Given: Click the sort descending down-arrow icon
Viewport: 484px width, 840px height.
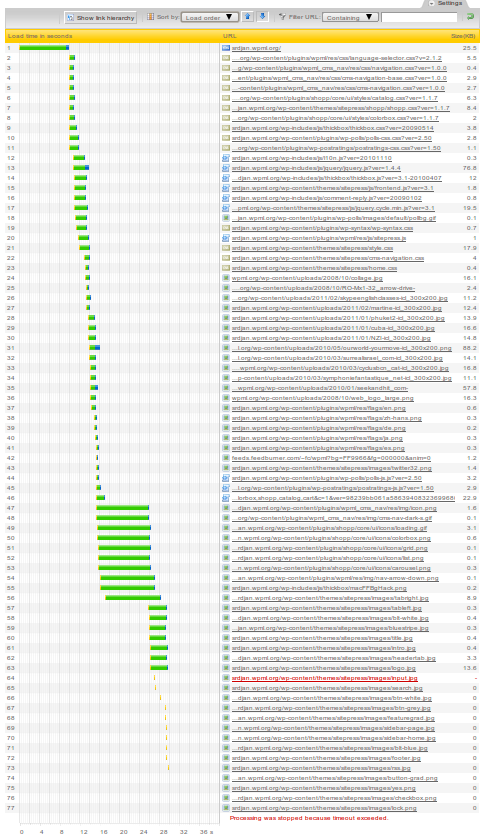Looking at the screenshot, I should 263,17.
